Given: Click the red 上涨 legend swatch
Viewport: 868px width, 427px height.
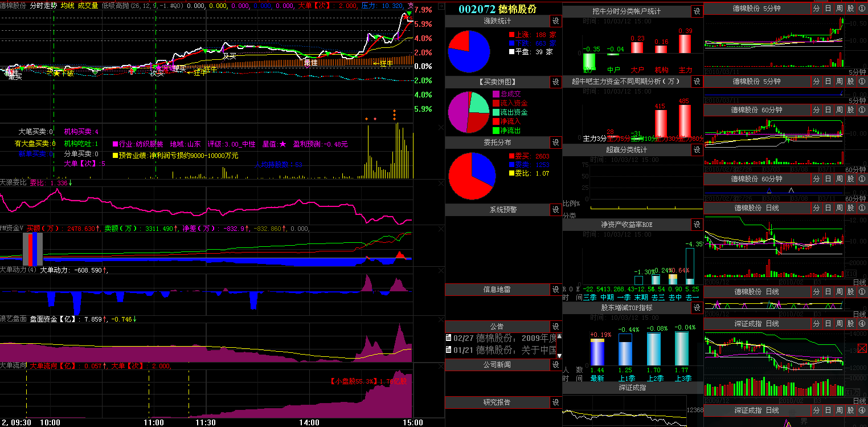Looking at the screenshot, I should click(x=511, y=35).
